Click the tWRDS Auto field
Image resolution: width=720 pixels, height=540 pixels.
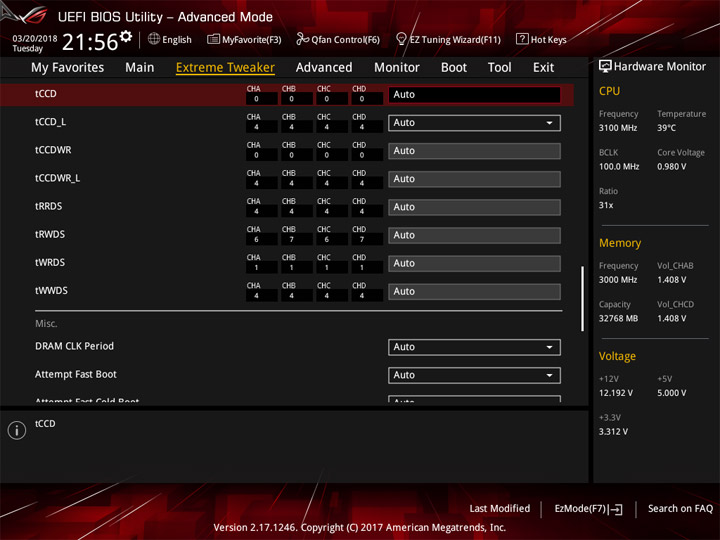[474, 263]
